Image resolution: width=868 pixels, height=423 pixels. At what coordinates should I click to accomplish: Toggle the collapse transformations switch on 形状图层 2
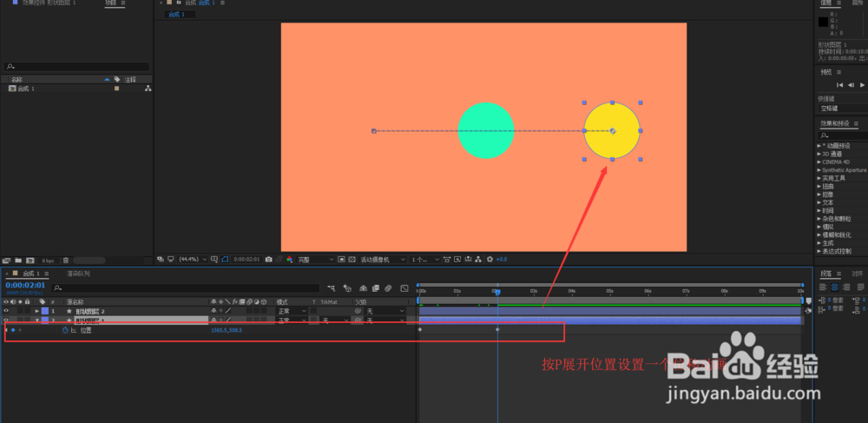tap(220, 311)
